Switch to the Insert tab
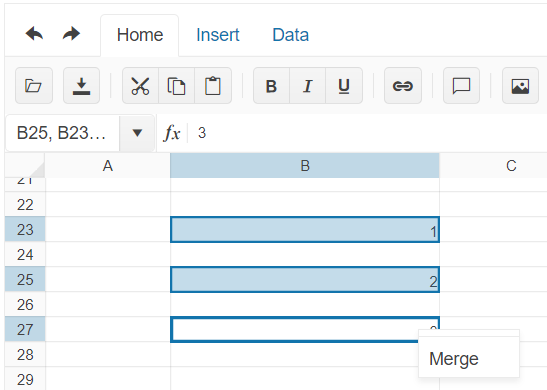The image size is (547, 390). click(218, 35)
